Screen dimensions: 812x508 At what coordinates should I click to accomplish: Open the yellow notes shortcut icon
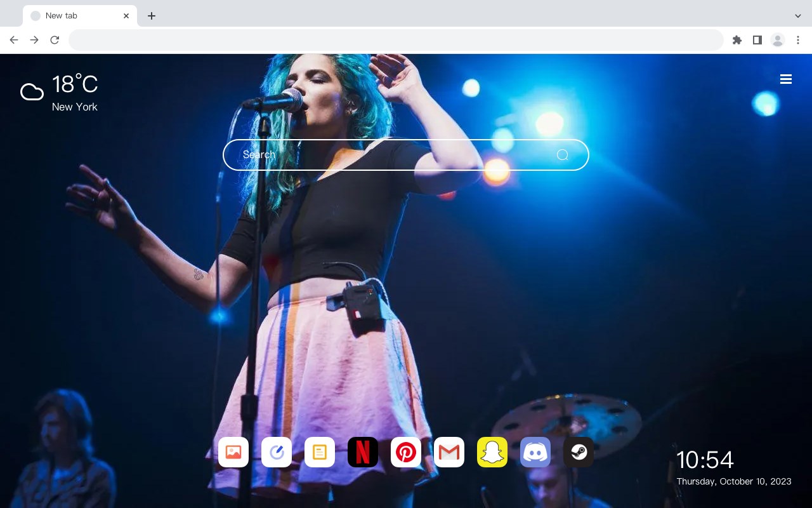(x=320, y=452)
